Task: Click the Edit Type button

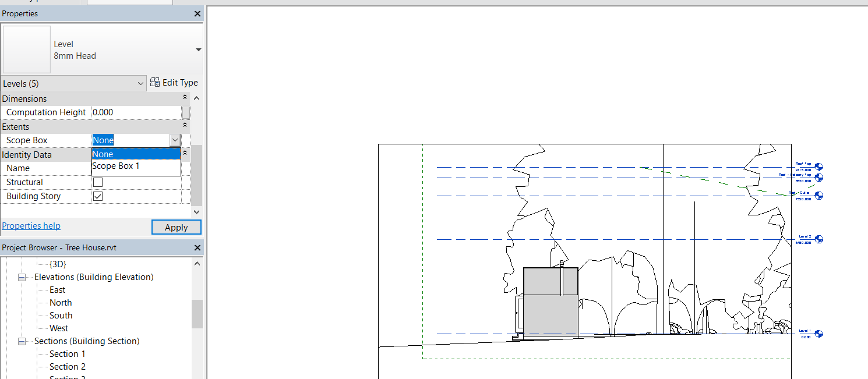Action: (174, 83)
